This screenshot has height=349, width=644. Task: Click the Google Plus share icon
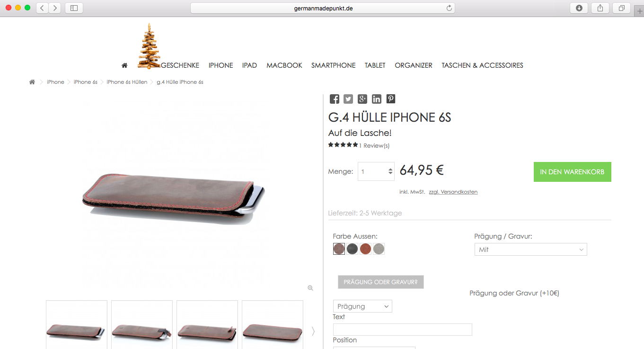(362, 99)
